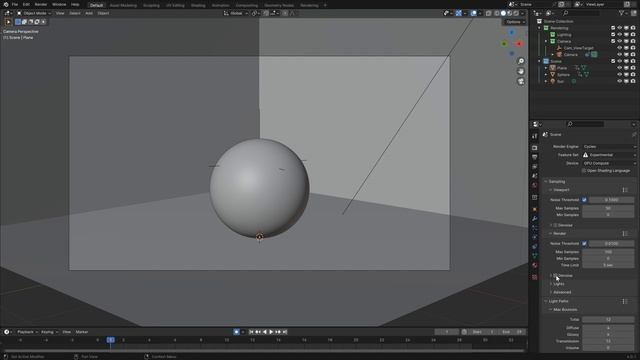This screenshot has width=640, height=360.
Task: Open the Render menu
Action: [41, 4]
